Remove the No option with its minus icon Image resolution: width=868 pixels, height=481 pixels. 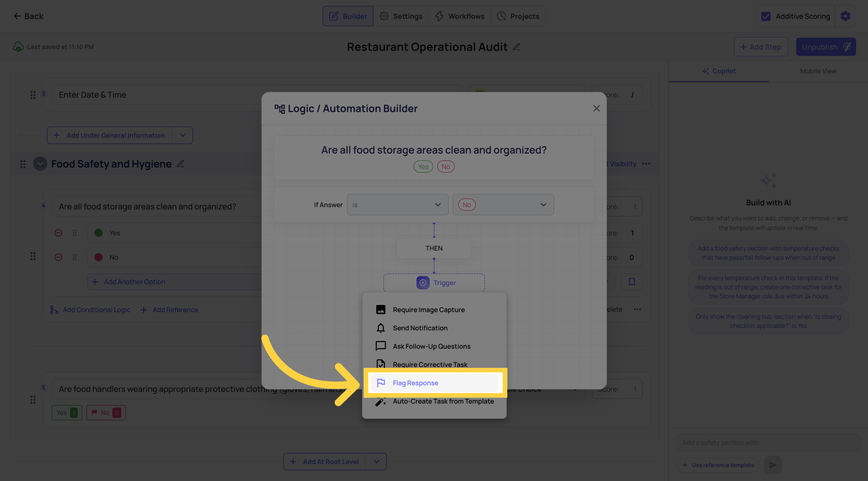click(x=58, y=257)
